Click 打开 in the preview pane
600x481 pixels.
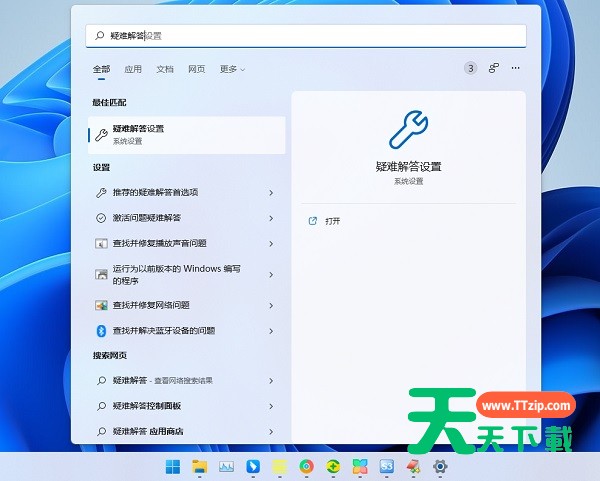333,221
